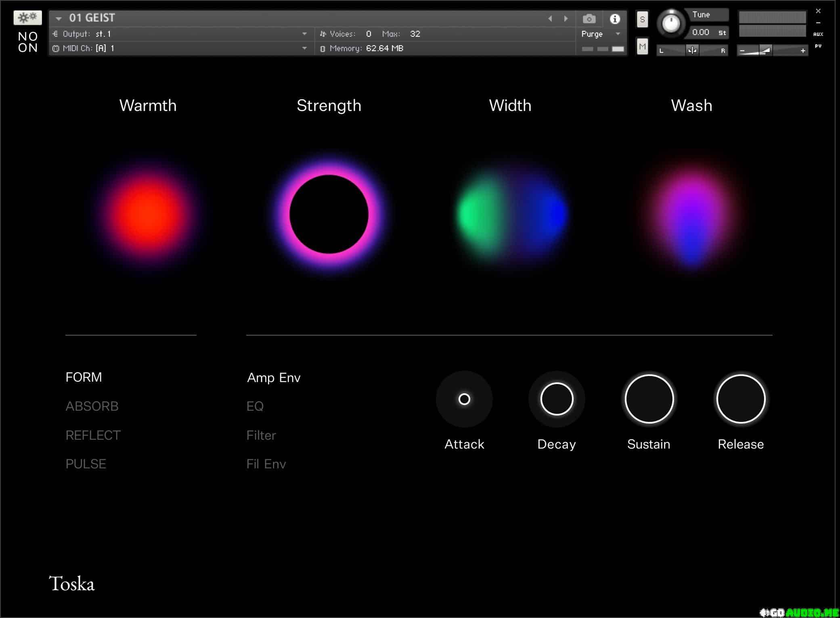The image size is (840, 618).
Task: Open the Output st. 1 dropdown
Action: [x=304, y=34]
